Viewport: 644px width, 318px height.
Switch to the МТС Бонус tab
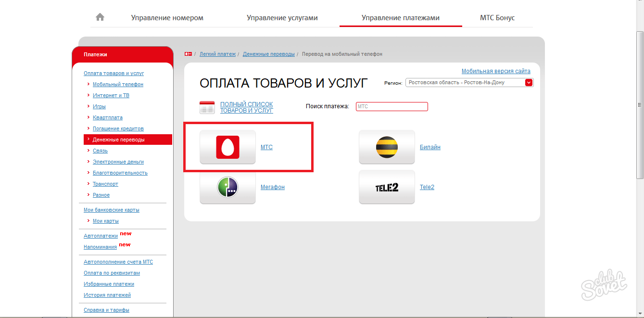pyautogui.click(x=497, y=18)
